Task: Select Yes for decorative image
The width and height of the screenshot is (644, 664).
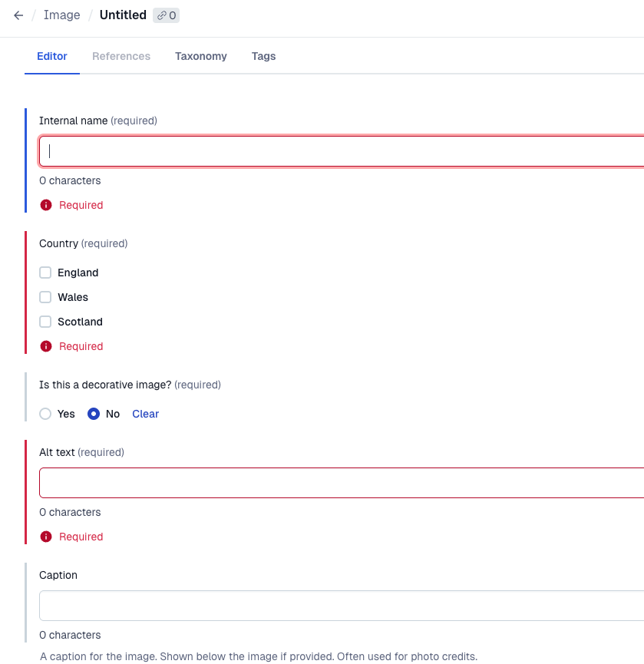Action: tap(45, 414)
